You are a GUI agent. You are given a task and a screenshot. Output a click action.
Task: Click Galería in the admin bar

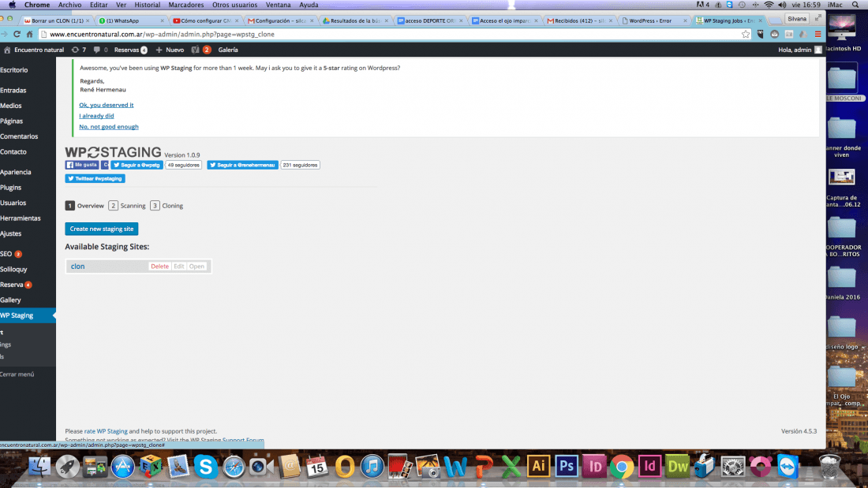228,50
